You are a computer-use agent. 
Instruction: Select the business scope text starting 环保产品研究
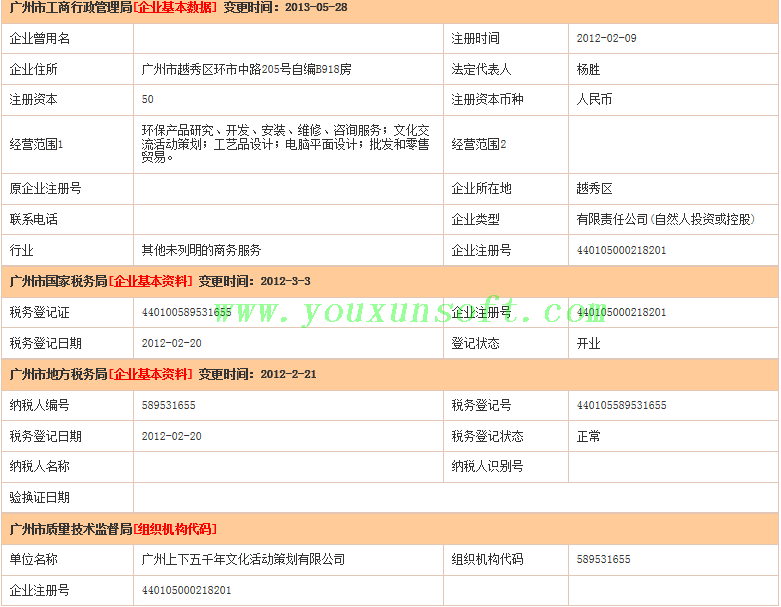(x=285, y=144)
